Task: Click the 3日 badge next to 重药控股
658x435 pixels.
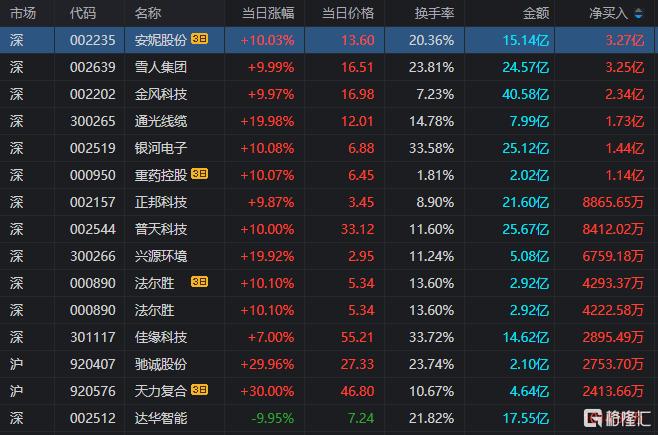Action: 200,175
